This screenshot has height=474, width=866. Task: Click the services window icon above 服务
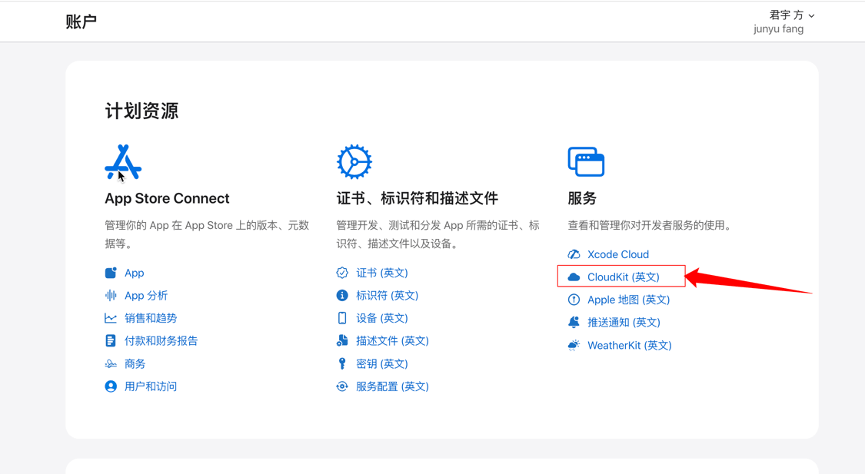tap(586, 162)
